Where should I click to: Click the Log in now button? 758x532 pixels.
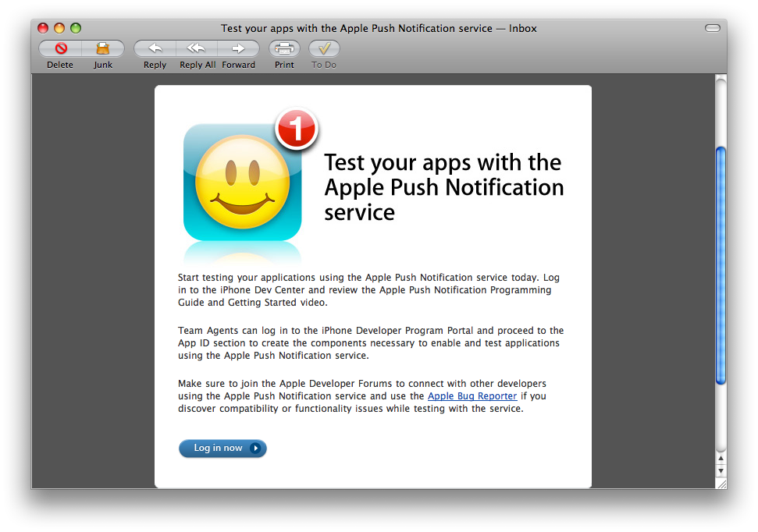[222, 448]
